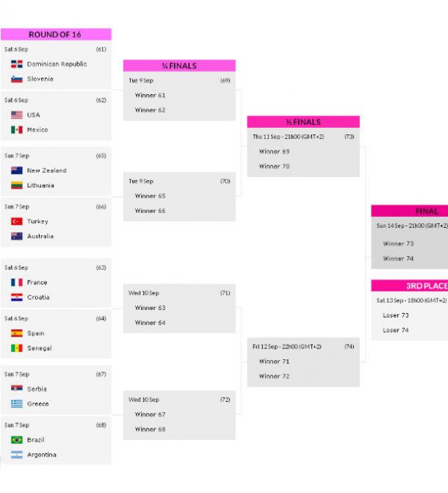
Task: Select the ROUND OF 16 header
Action: point(56,35)
